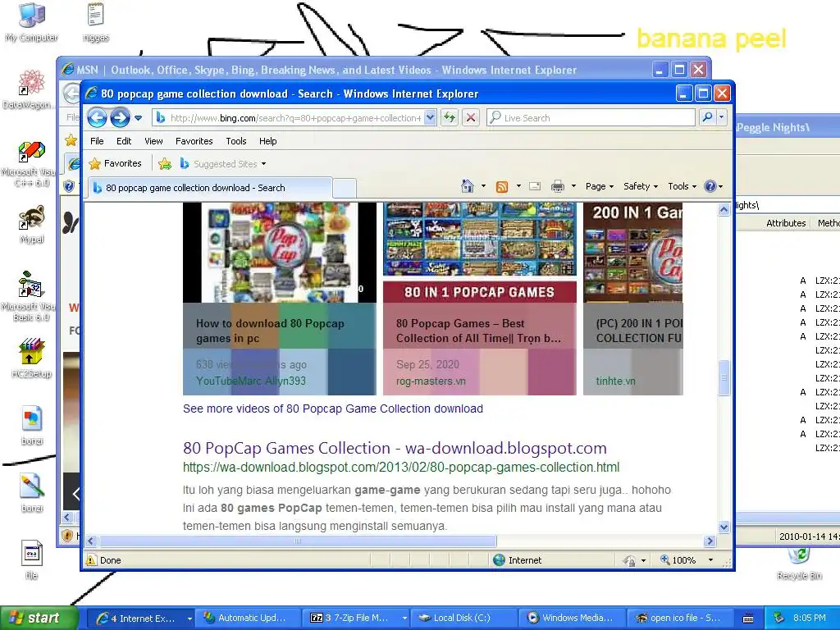Screen dimensions: 840x630
Task: Open the 100% zoom level control
Action: pos(687,559)
